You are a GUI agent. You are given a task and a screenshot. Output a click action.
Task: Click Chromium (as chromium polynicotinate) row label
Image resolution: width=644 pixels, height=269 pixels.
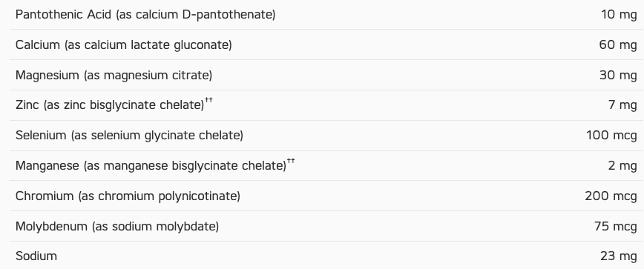(x=128, y=196)
